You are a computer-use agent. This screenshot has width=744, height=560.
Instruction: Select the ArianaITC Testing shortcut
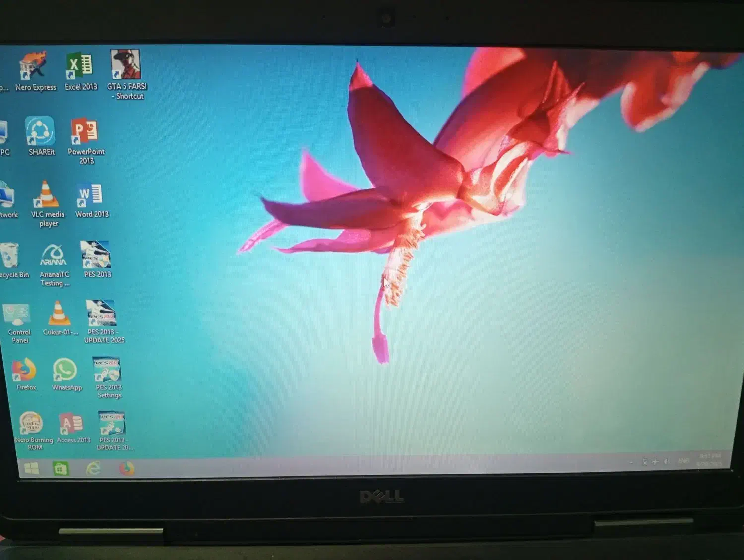point(53,255)
